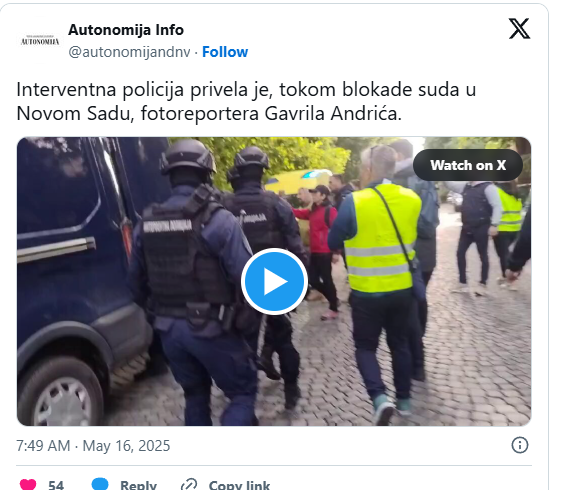
Task: Click the Reply label
Action: click(x=138, y=485)
